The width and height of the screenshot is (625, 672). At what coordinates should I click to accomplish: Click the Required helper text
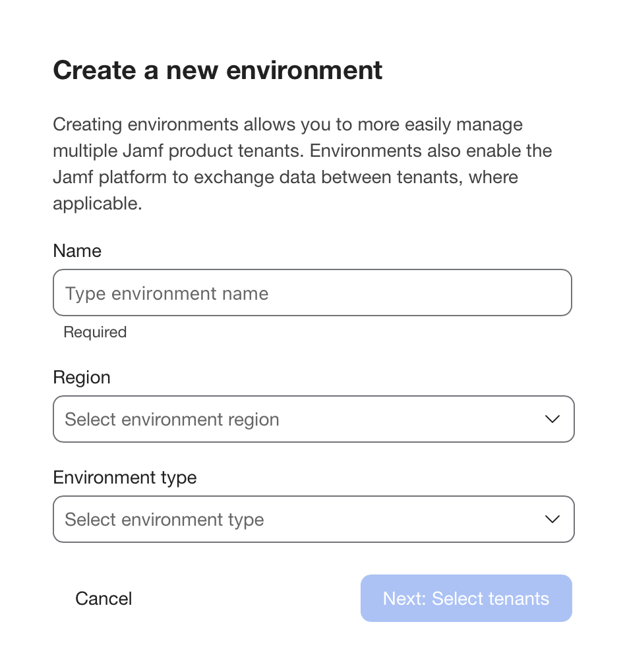point(95,332)
